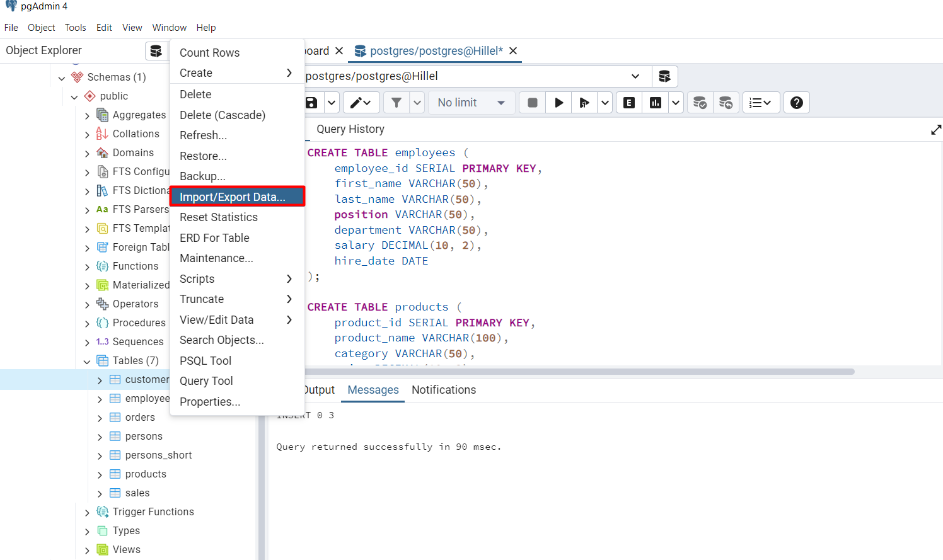Click the Rollback transaction icon

(x=725, y=102)
